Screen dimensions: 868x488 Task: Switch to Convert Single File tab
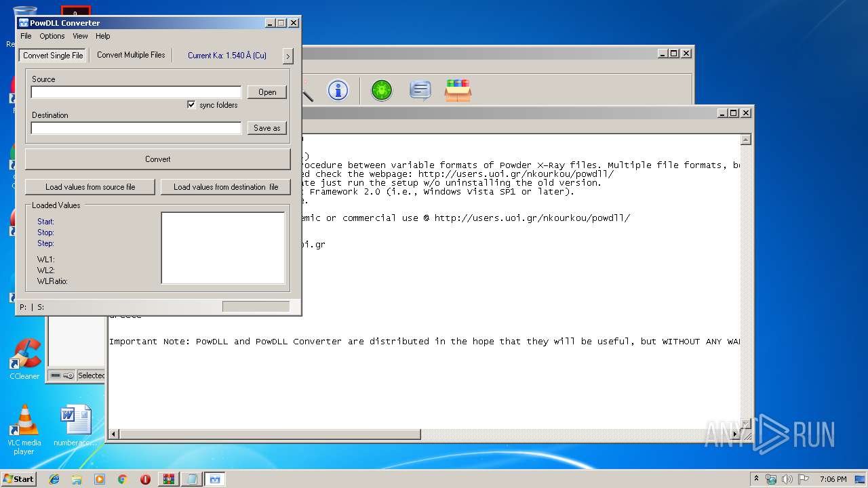click(x=53, y=56)
